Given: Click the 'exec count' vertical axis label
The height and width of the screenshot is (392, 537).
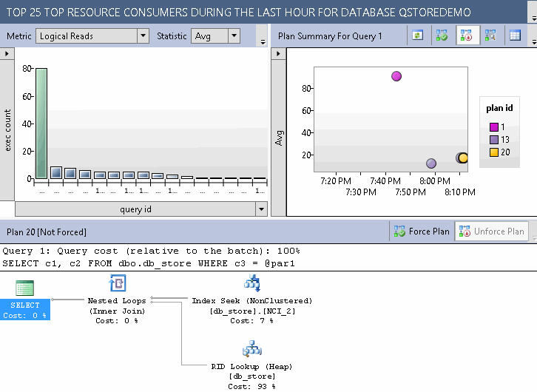Looking at the screenshot, I should [x=7, y=130].
